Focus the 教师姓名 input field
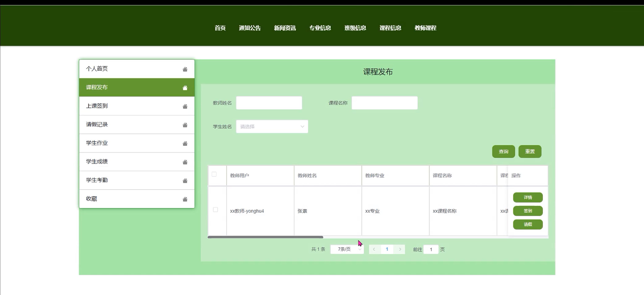 [x=269, y=103]
